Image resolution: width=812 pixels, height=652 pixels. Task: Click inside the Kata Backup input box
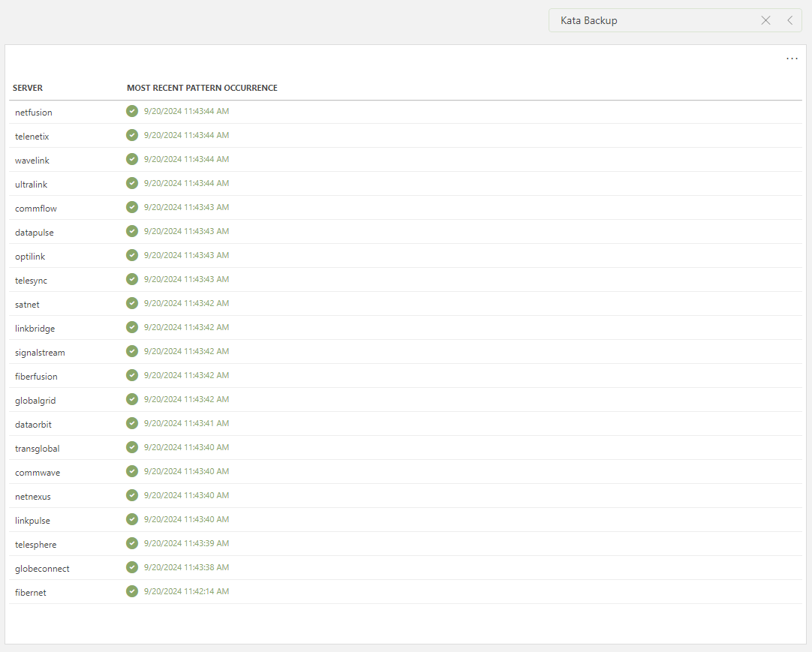653,20
